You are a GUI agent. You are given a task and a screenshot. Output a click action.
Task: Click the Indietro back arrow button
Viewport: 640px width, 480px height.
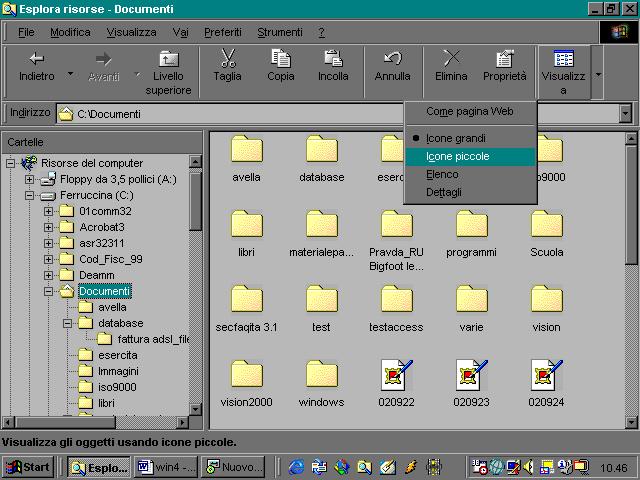tap(37, 67)
